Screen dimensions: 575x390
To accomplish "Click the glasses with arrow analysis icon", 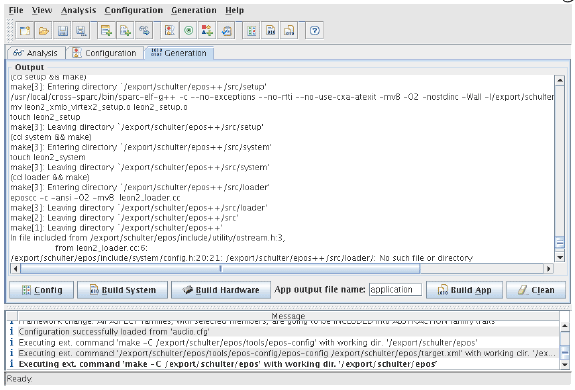I will [144, 31].
